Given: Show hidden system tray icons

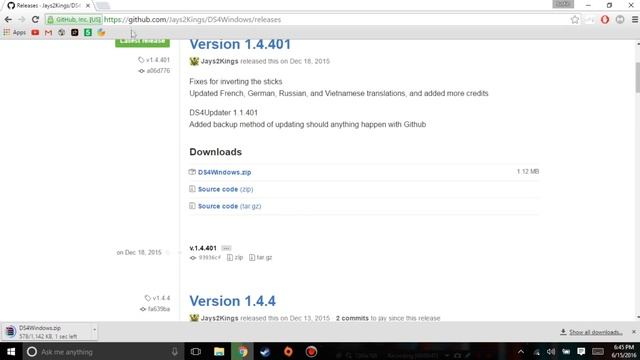Looking at the screenshot, I should [521, 352].
